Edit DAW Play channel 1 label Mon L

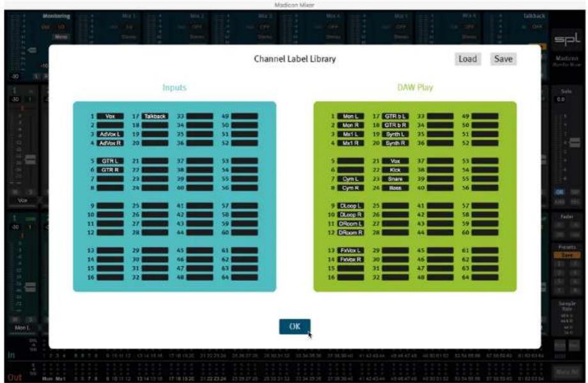[351, 116]
